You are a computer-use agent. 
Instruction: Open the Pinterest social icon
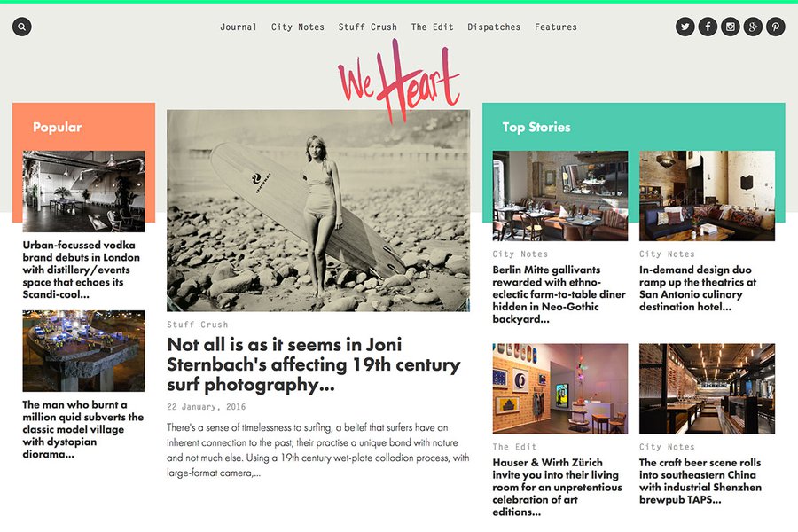[776, 27]
